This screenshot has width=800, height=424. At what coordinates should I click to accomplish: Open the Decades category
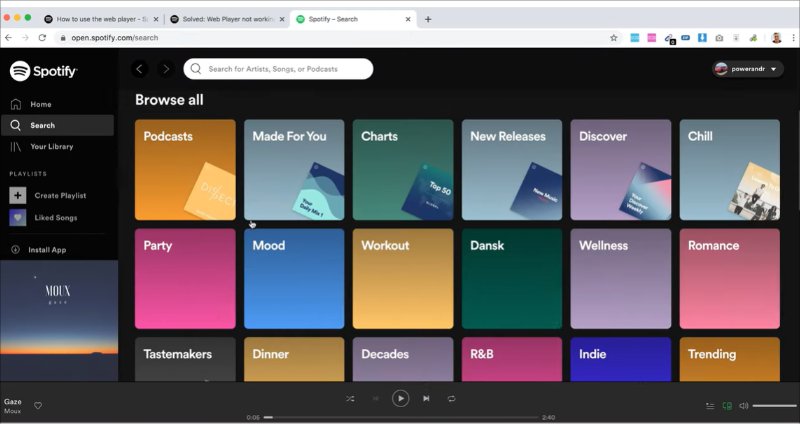[x=403, y=359]
